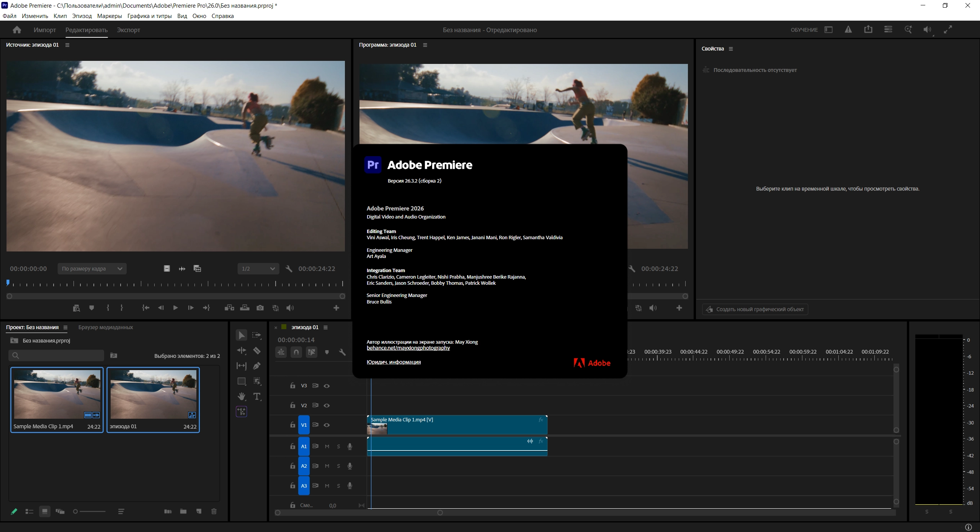Select the Pen tool
980x532 pixels.
(x=257, y=366)
